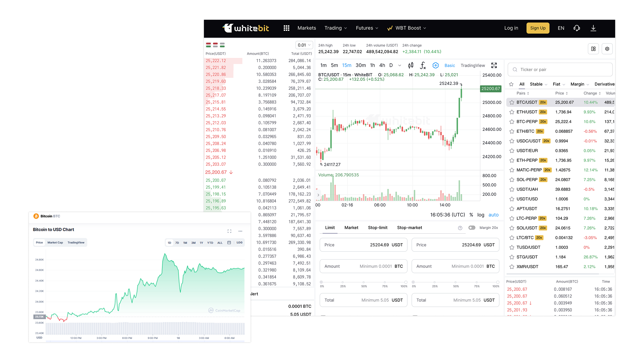Open the Stable filter dropdown
This screenshot has width=644, height=362.
[x=538, y=84]
